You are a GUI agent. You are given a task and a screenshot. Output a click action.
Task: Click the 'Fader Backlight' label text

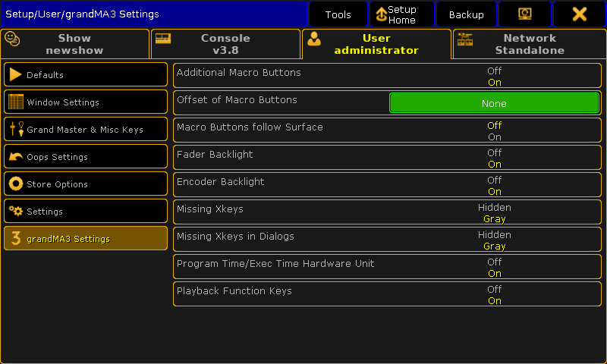pyautogui.click(x=215, y=155)
